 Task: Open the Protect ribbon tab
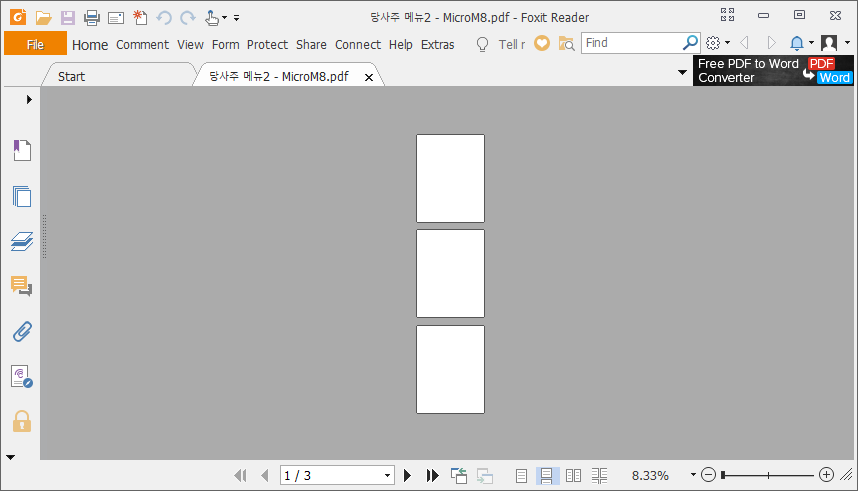[x=267, y=45]
